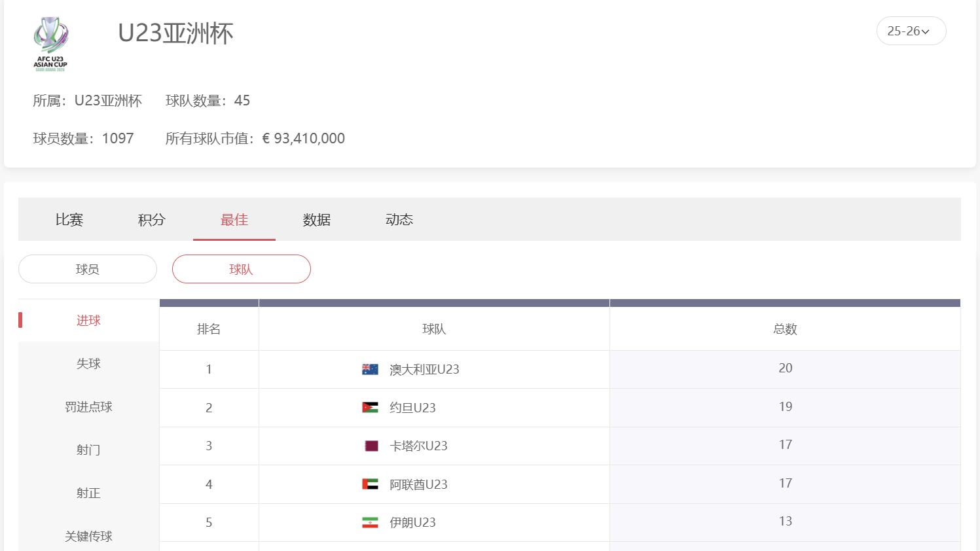Viewport: 980px width, 551px height.
Task: Choose 射门 in the side menu
Action: 88,450
